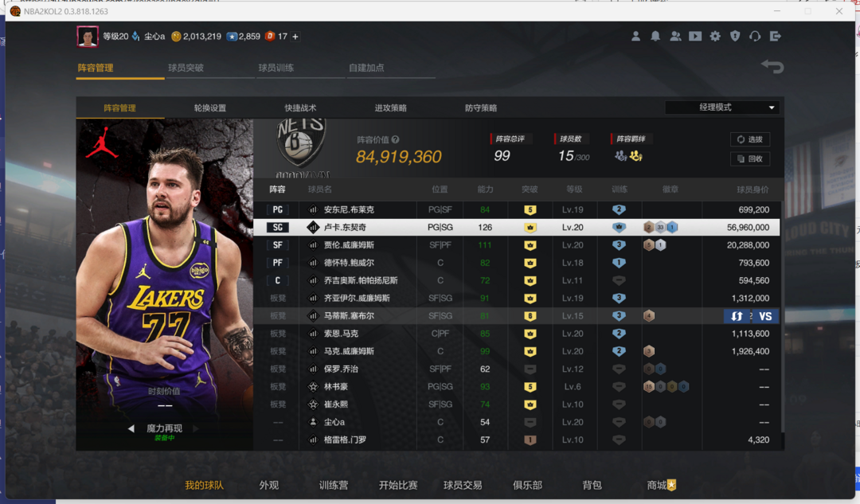Switch to the 自建加点 tab
This screenshot has width=860, height=504.
point(366,68)
